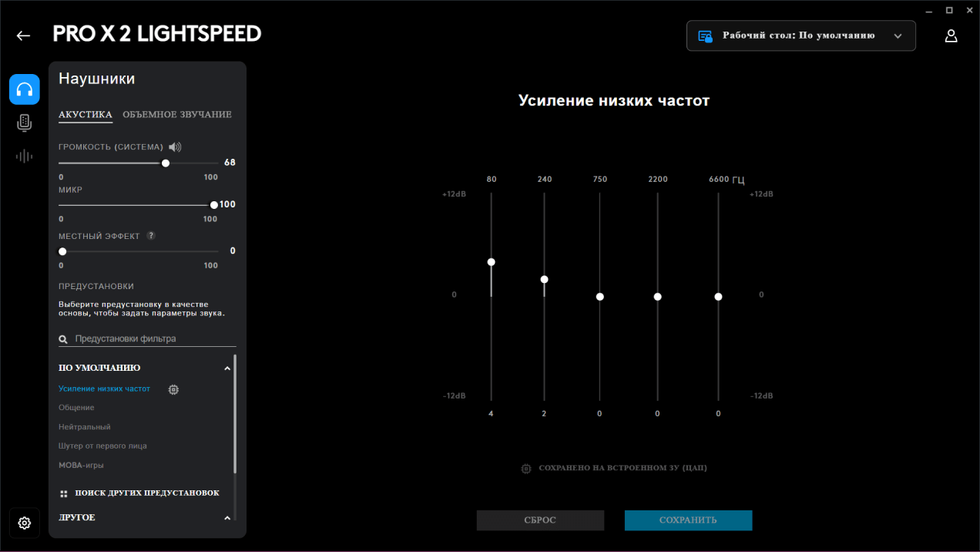Collapse the ДРУГОЕ preset section
The height and width of the screenshot is (552, 980).
(227, 518)
